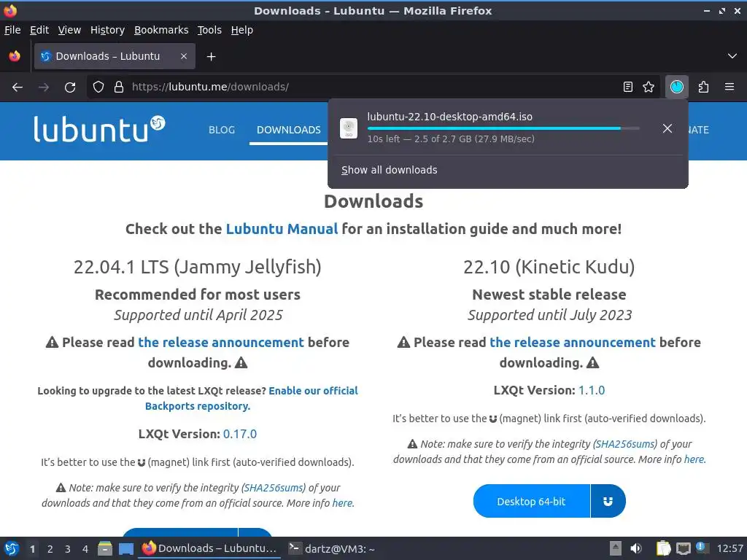Open the History menu
747x560 pixels.
tap(108, 30)
